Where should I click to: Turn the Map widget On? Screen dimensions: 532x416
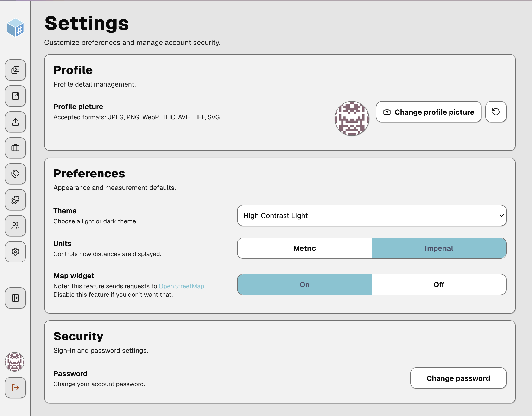coord(304,284)
